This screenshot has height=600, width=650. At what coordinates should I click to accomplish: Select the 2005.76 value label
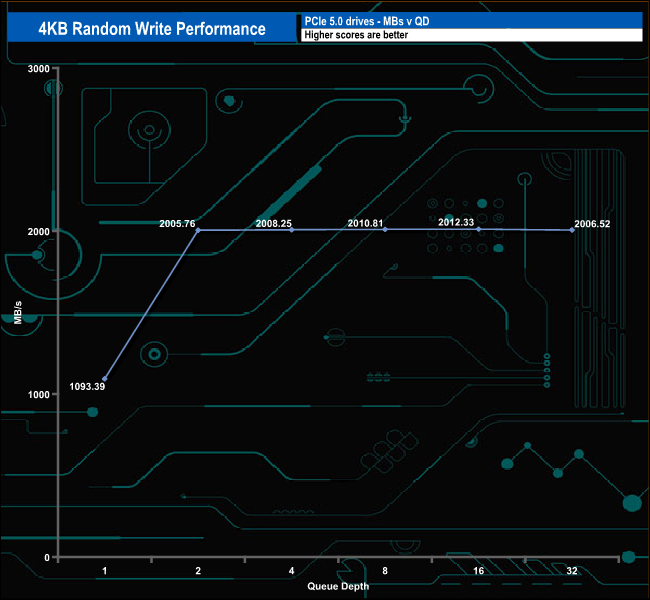coord(177,224)
